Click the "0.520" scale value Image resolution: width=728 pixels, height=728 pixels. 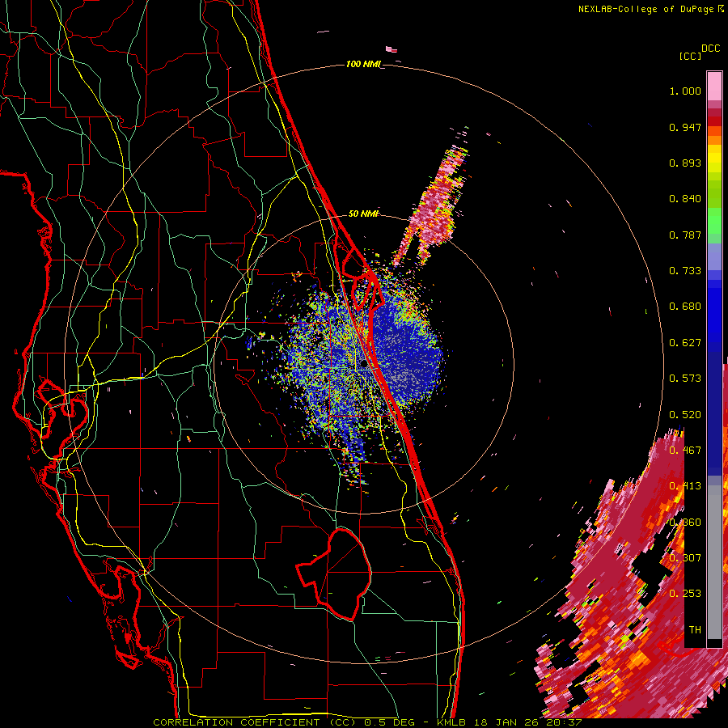[685, 415]
